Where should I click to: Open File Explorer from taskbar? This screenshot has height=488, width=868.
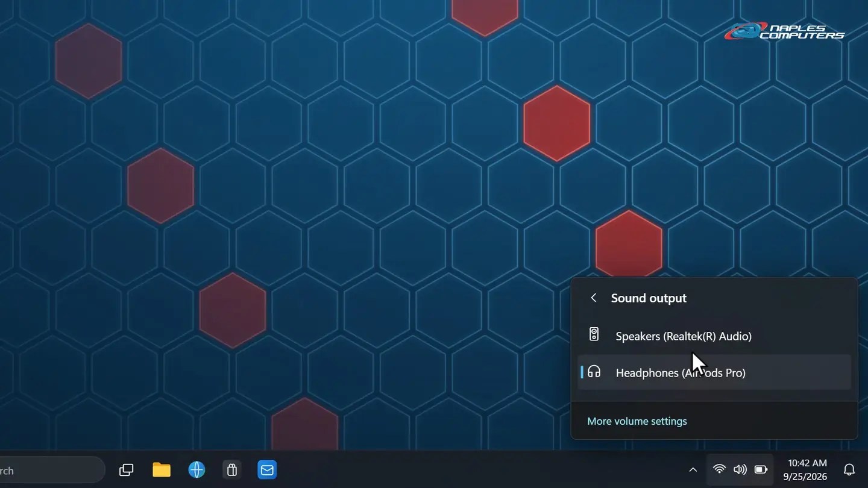coord(161,470)
